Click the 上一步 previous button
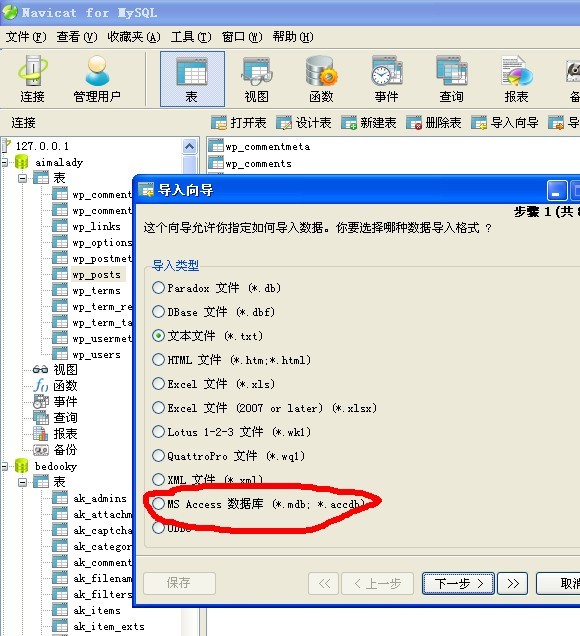The height and width of the screenshot is (636, 580). click(378, 583)
